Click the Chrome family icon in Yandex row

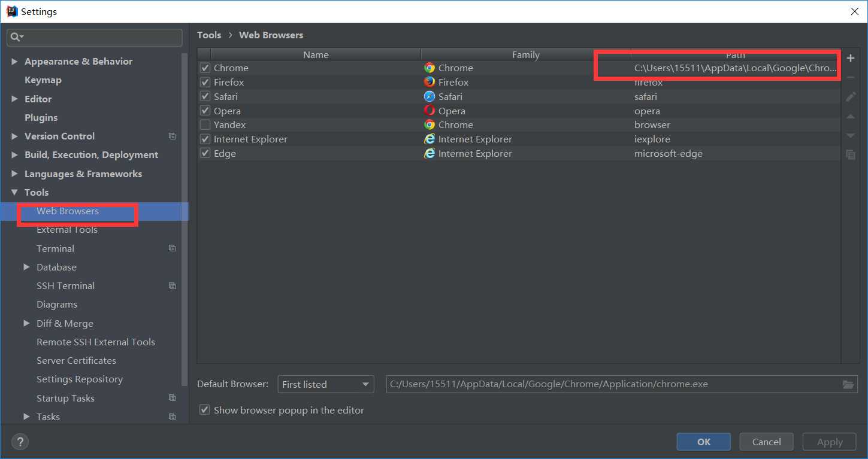tap(429, 124)
